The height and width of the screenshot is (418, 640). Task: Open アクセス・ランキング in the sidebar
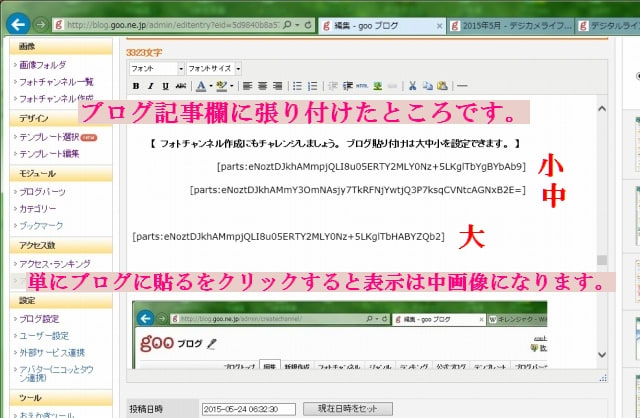(x=55, y=264)
